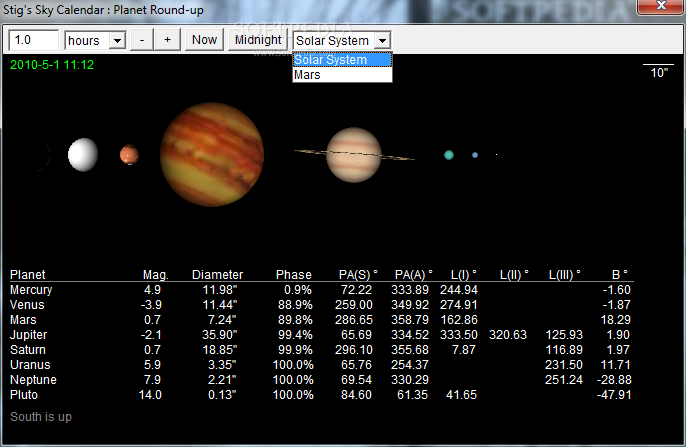
Task: Click Venus magnitude value -3.9
Action: (151, 305)
